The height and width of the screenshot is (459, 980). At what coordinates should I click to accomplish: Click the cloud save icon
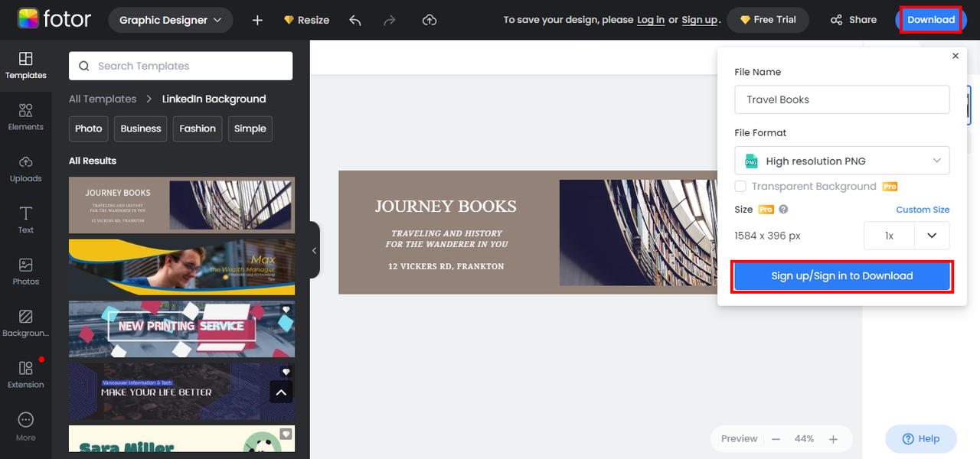click(430, 20)
